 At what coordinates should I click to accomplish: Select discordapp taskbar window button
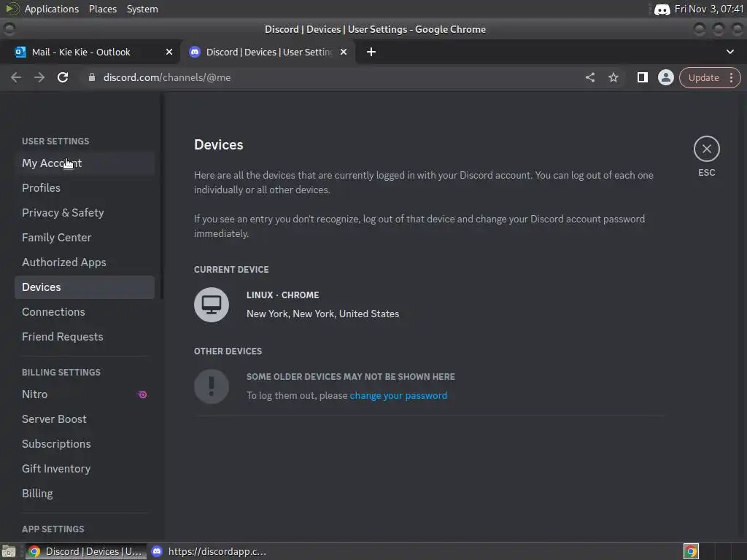coord(209,551)
